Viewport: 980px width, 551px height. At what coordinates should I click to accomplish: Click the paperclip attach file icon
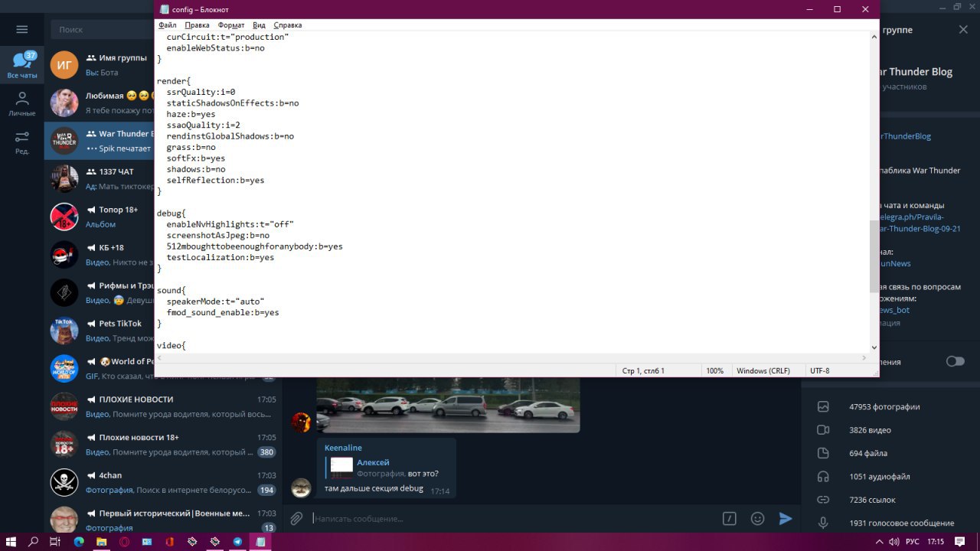pyautogui.click(x=296, y=518)
